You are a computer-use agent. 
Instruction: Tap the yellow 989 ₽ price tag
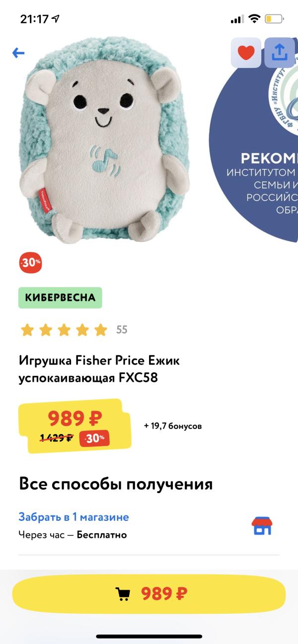coord(74,426)
